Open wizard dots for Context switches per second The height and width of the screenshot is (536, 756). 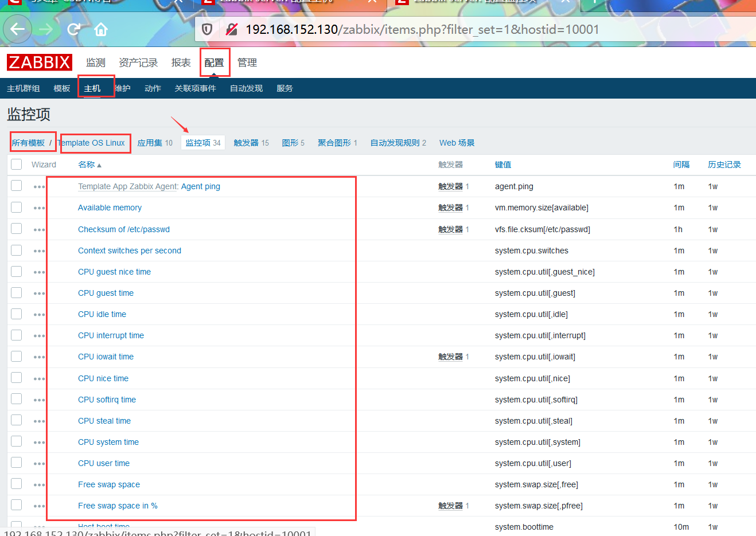click(39, 251)
